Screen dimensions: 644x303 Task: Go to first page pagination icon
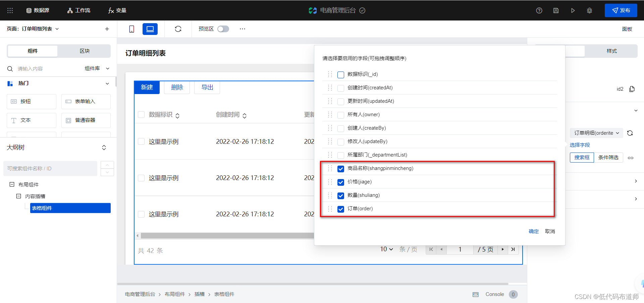tap(431, 249)
